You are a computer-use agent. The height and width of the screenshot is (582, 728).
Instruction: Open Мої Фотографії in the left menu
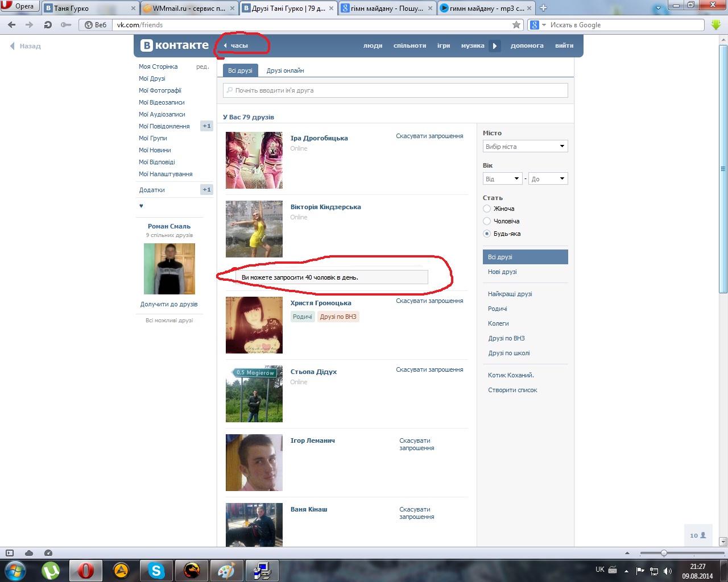click(x=160, y=90)
